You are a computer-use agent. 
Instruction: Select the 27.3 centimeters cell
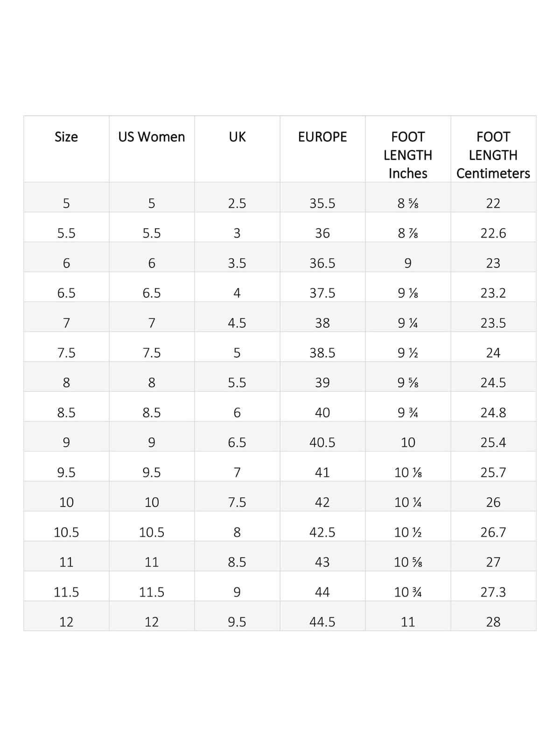(493, 592)
